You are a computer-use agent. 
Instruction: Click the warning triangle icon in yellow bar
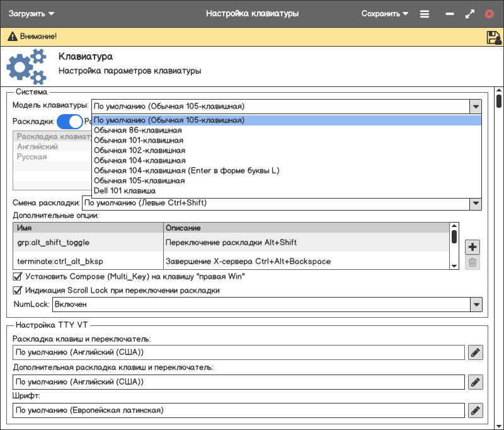click(x=11, y=37)
